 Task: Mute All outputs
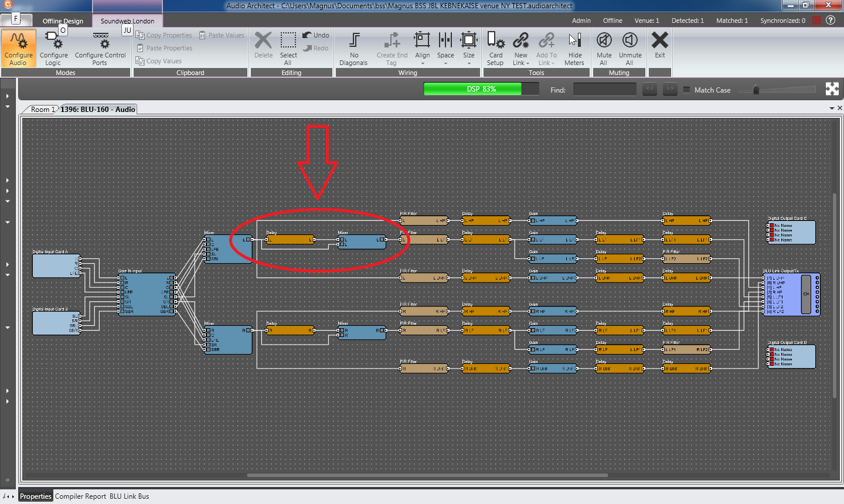coord(604,48)
